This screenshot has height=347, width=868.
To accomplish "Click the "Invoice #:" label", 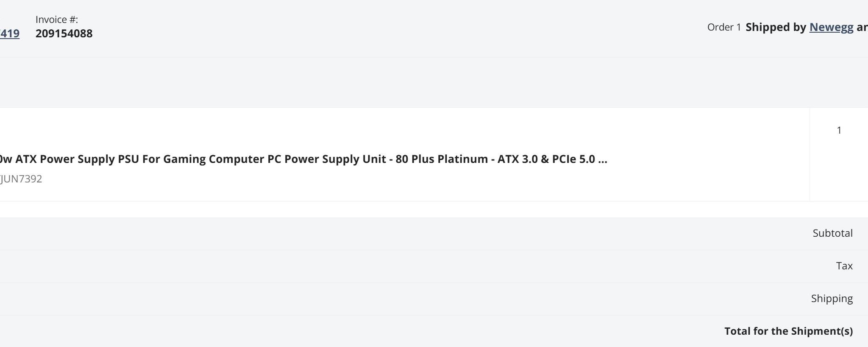I will tap(57, 20).
